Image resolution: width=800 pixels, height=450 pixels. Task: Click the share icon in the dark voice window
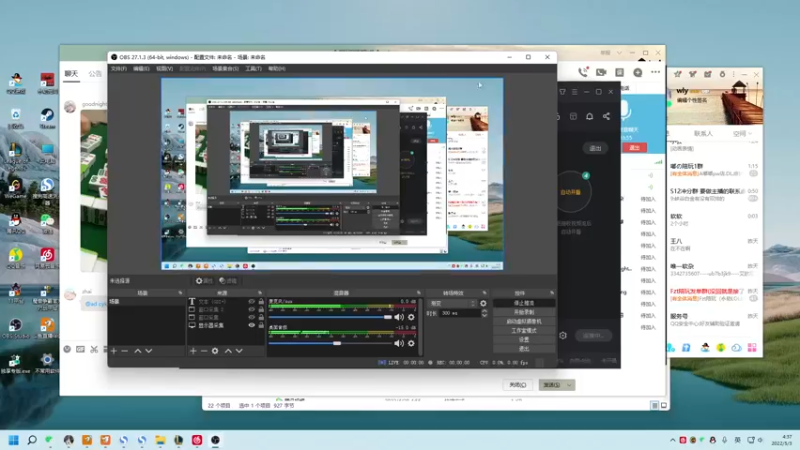point(606,116)
